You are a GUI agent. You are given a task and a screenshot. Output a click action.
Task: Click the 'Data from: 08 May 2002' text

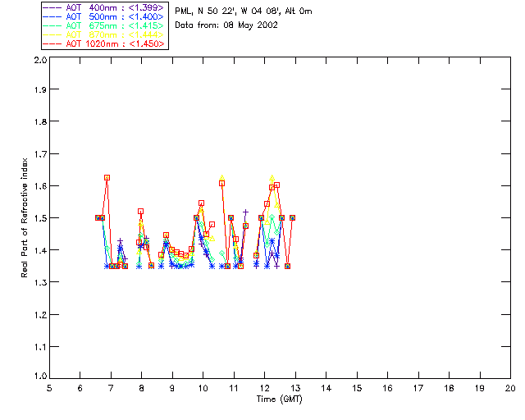(x=226, y=25)
